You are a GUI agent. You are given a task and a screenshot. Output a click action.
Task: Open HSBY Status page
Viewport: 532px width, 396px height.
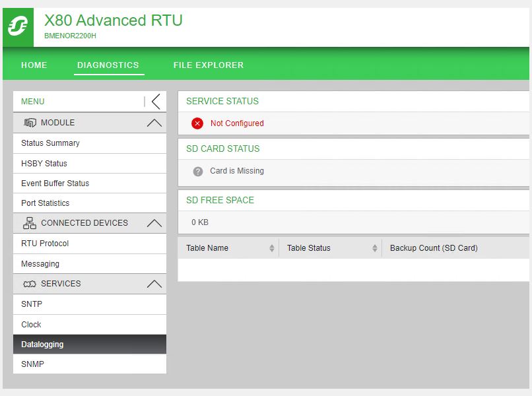point(90,164)
